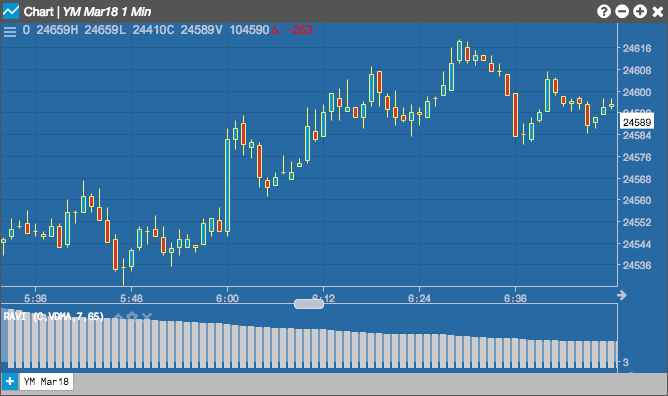Open the chart hamburger menu

point(10,31)
